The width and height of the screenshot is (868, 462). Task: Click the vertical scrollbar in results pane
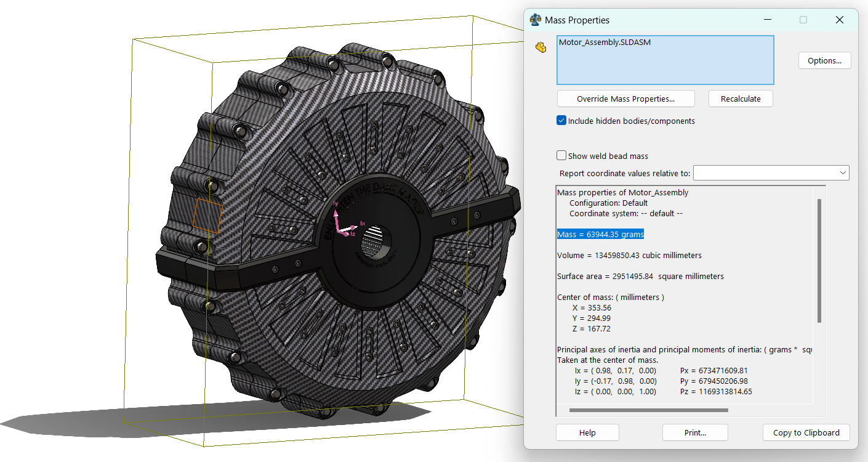[819, 260]
